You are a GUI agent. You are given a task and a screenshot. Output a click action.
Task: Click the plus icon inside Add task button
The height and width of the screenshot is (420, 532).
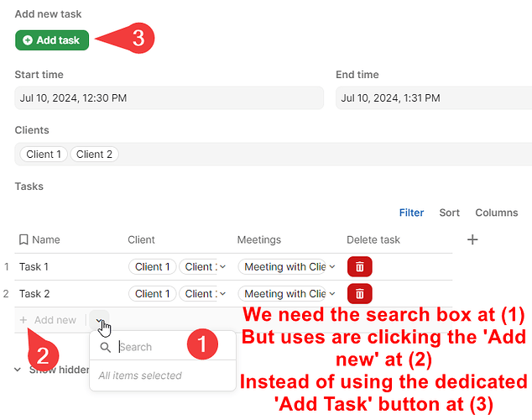(x=28, y=40)
